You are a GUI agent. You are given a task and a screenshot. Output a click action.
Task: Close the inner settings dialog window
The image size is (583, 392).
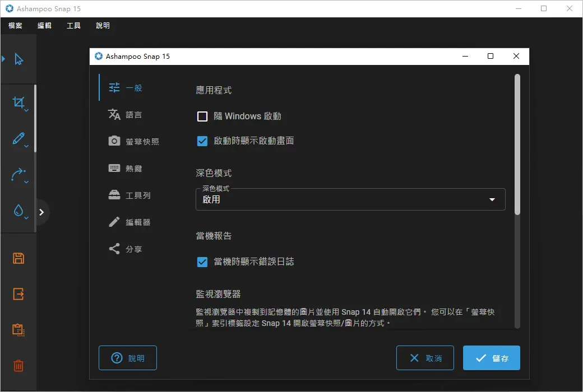(516, 56)
